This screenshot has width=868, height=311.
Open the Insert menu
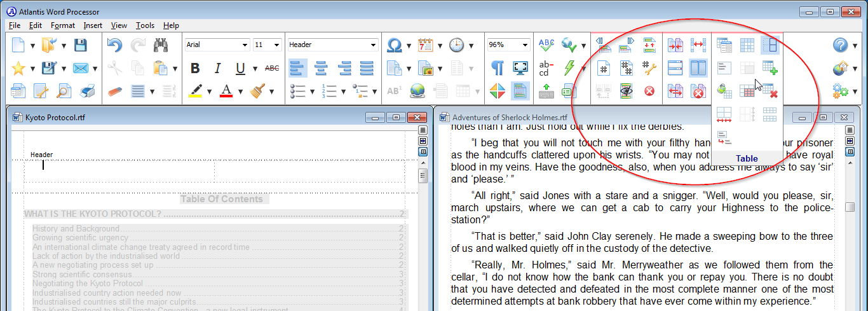tap(93, 25)
